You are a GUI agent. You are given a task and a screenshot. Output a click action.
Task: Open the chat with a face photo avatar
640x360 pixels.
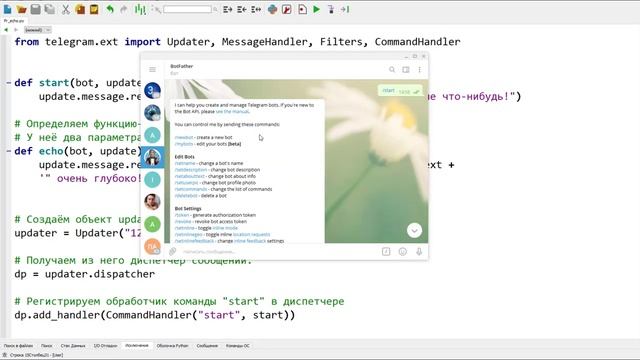(152, 202)
